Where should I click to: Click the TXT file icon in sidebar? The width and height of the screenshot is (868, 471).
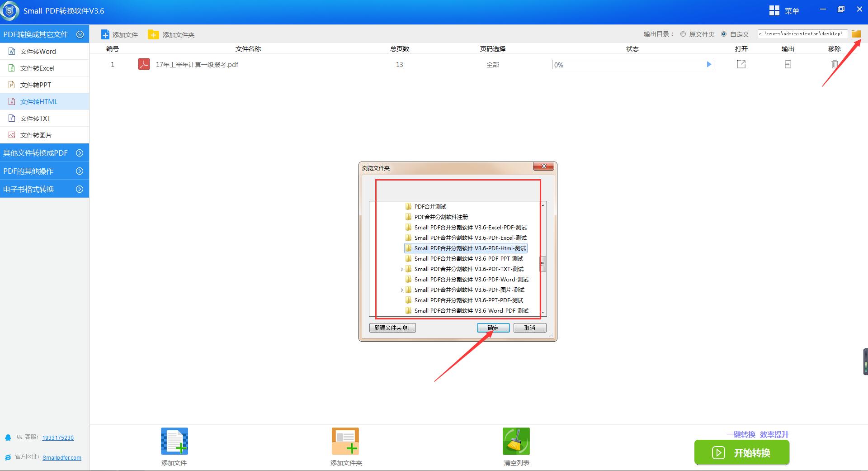click(12, 118)
